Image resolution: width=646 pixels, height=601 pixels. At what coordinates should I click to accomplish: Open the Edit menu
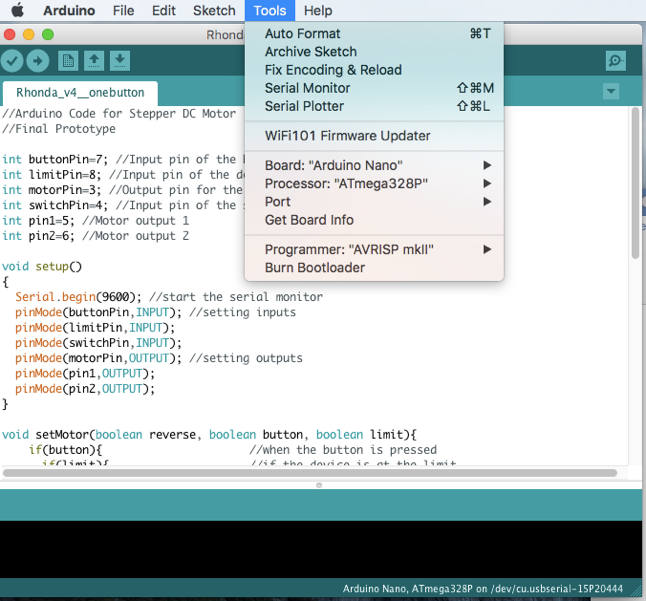click(164, 10)
